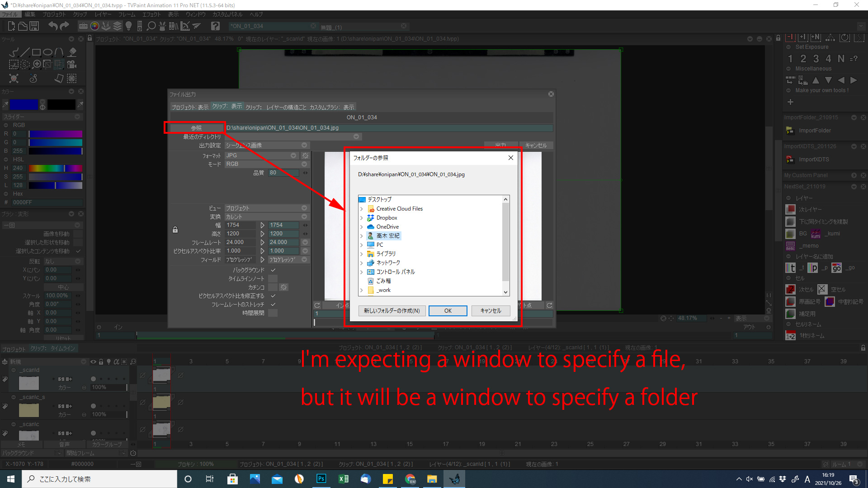Click the padlock icon beside width and height
This screenshot has height=488, width=868.
coord(175,230)
